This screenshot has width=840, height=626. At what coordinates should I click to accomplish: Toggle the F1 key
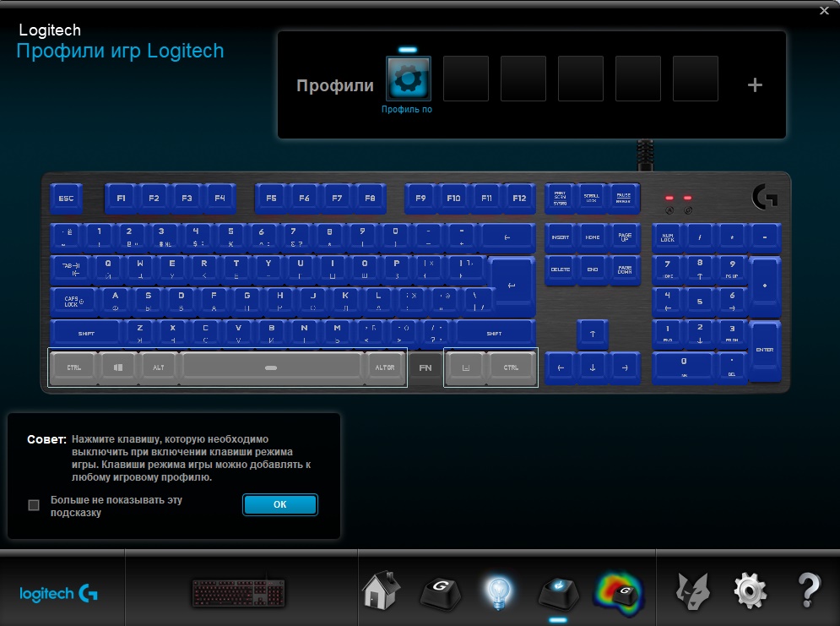(121, 199)
